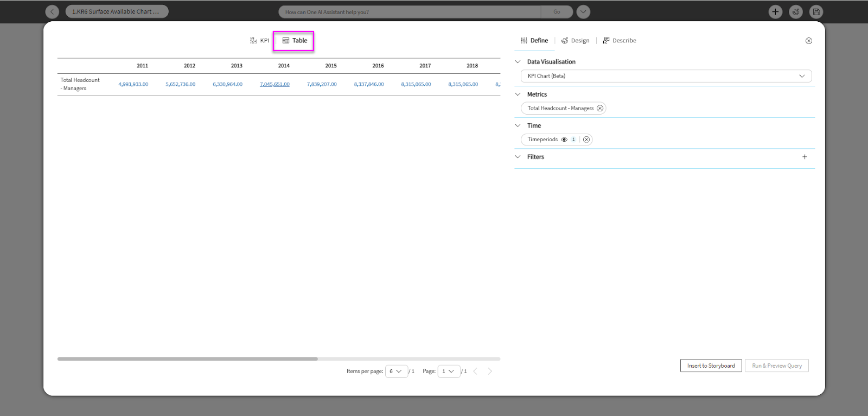Toggle Timeperiods visibility eye icon
Viewport: 868px width, 416px height.
[x=564, y=140]
